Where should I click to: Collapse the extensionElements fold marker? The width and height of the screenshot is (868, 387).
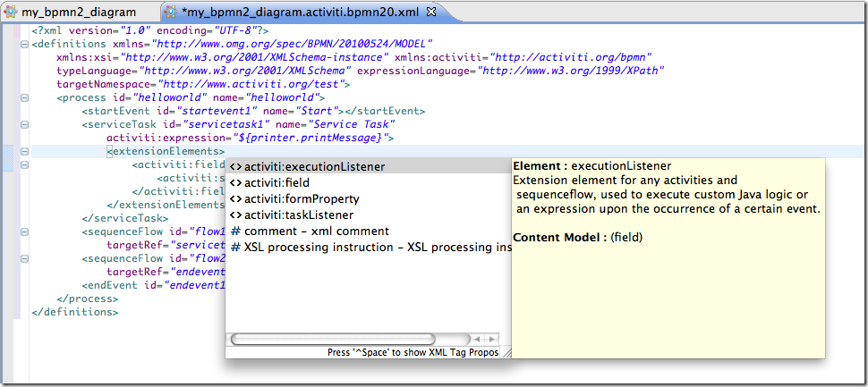coord(24,151)
